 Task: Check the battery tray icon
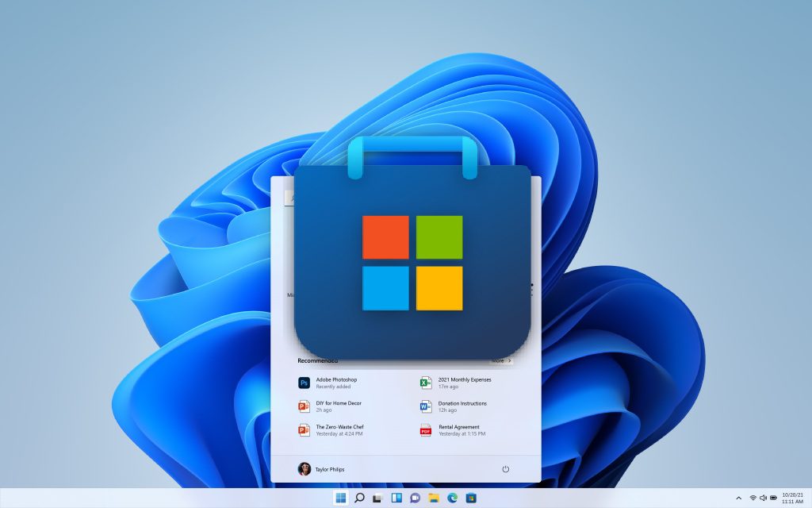773,498
